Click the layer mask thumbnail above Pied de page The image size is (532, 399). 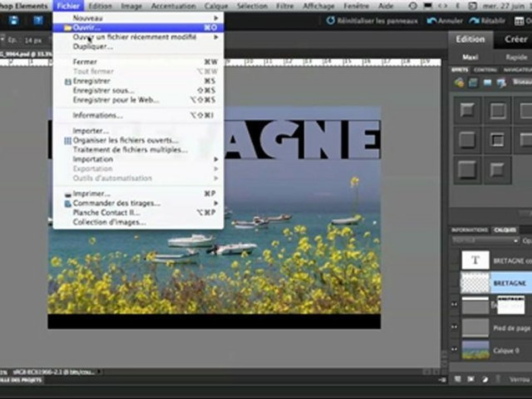(511, 305)
